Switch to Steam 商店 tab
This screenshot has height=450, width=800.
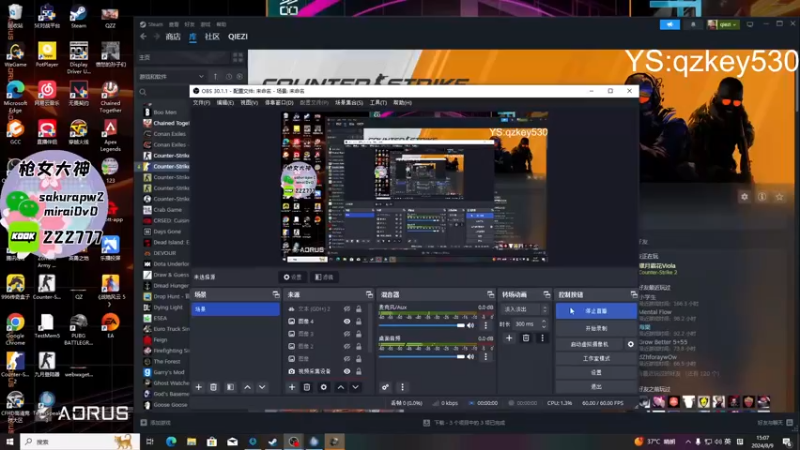173,37
